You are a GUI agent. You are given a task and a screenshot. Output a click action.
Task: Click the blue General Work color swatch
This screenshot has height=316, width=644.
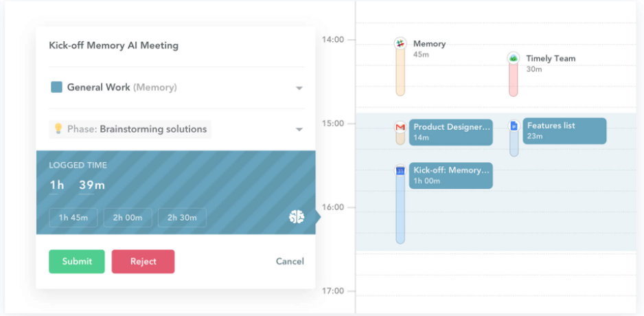[57, 87]
